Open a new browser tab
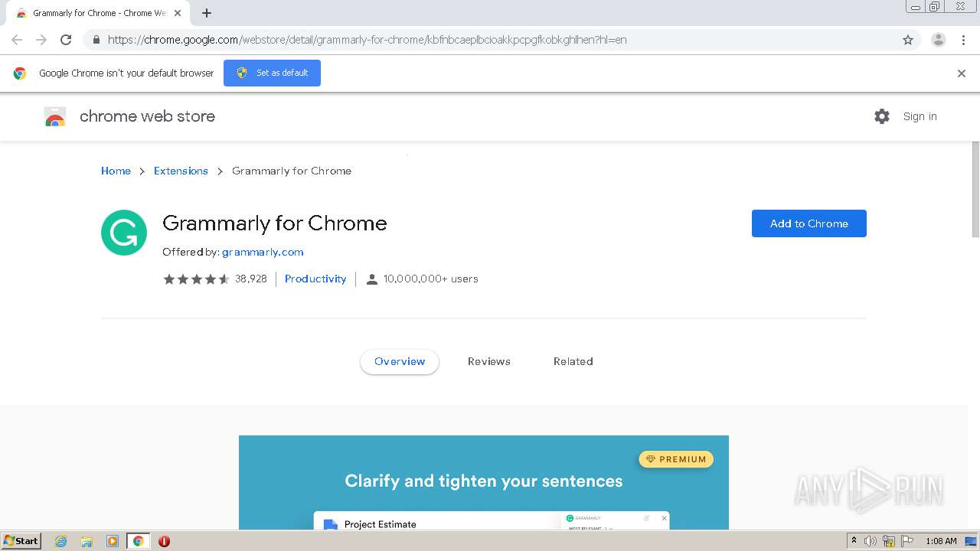Image resolution: width=980 pixels, height=551 pixels. [207, 13]
